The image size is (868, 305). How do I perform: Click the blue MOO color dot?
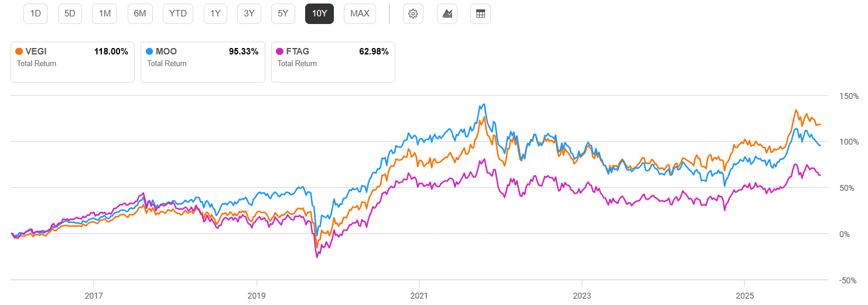(x=150, y=52)
